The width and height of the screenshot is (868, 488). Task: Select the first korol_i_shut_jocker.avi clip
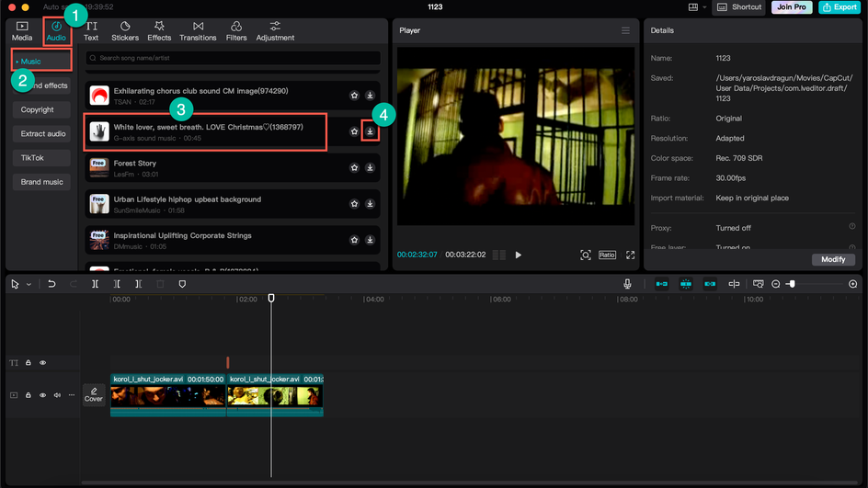click(x=168, y=395)
